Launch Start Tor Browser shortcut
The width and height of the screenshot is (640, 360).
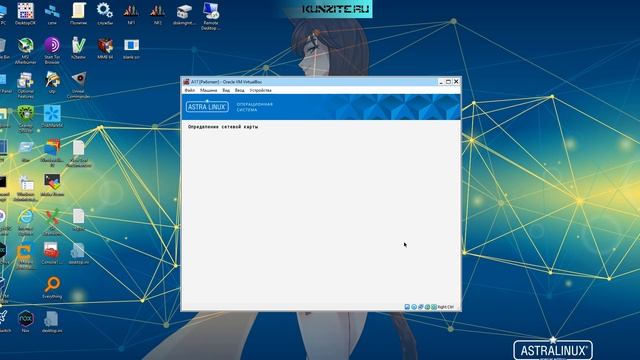[52, 50]
